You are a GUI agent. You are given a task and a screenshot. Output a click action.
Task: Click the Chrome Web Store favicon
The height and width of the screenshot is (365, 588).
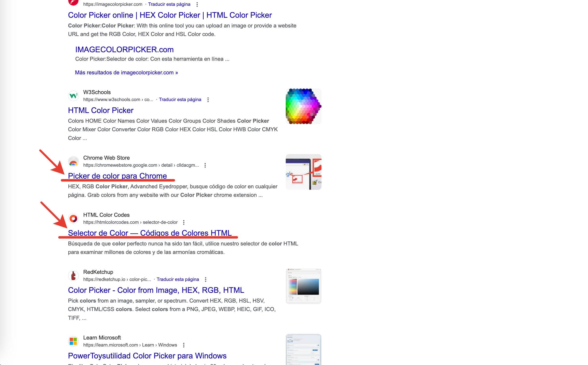73,161
